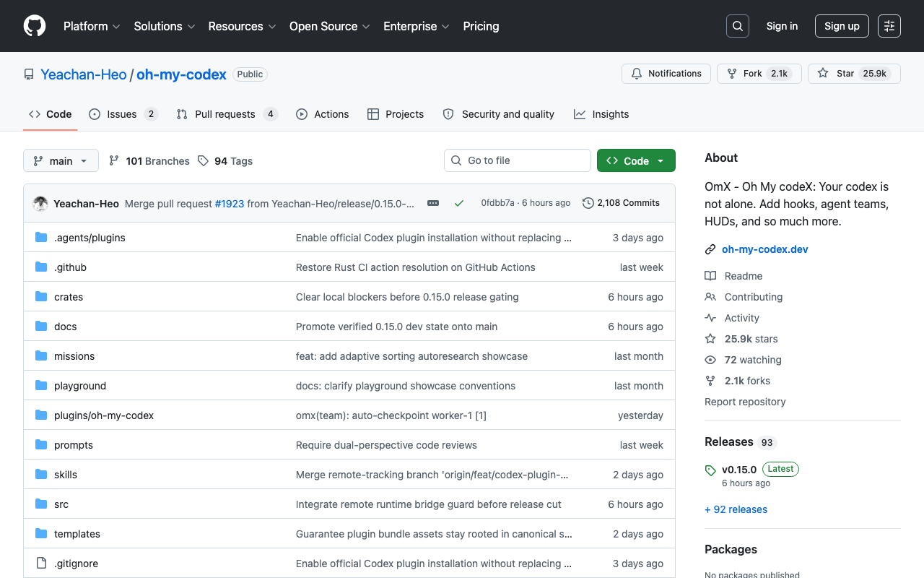Open the + 92 releases link
924x578 pixels.
[736, 509]
